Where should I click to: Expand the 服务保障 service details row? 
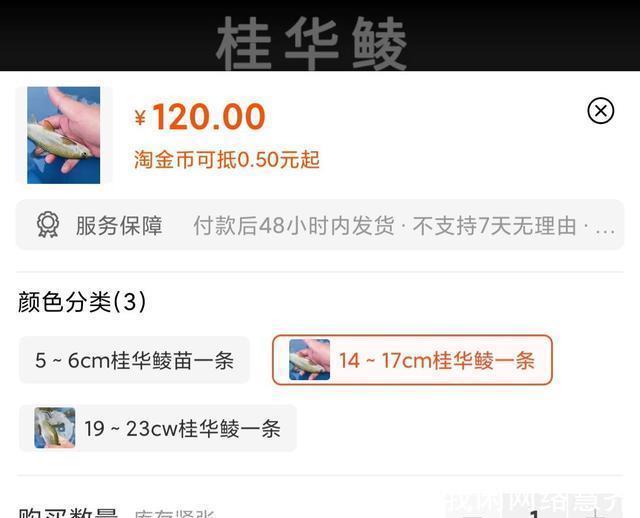tap(320, 225)
